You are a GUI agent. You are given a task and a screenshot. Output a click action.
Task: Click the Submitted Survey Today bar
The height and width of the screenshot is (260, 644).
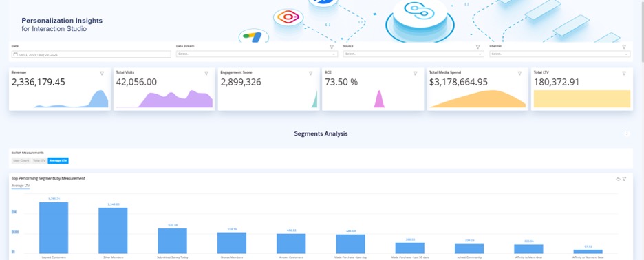coord(173,241)
